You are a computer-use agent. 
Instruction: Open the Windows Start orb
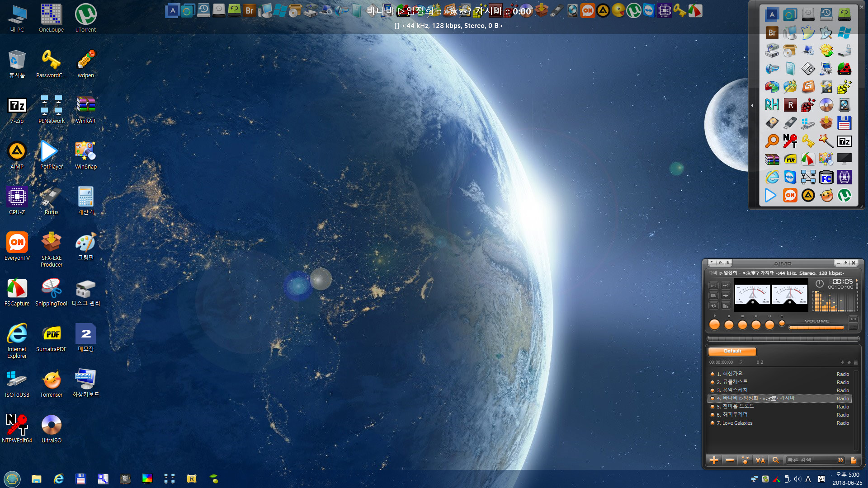pyautogui.click(x=12, y=479)
